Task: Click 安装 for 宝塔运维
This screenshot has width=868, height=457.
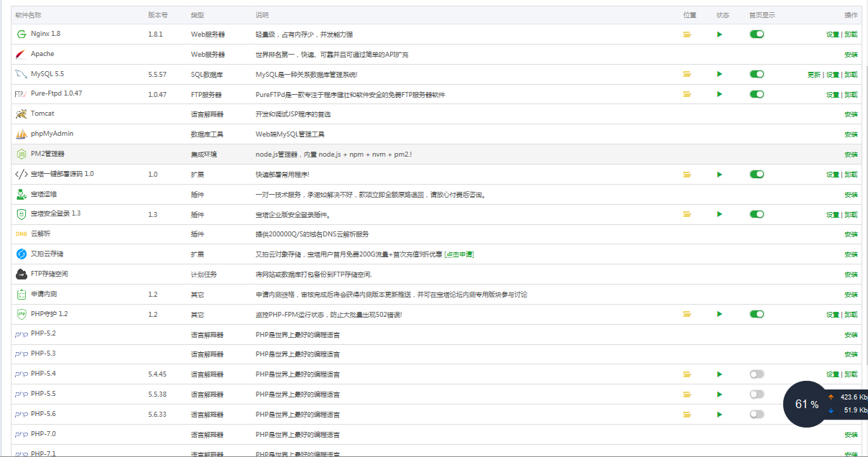Action: click(851, 195)
